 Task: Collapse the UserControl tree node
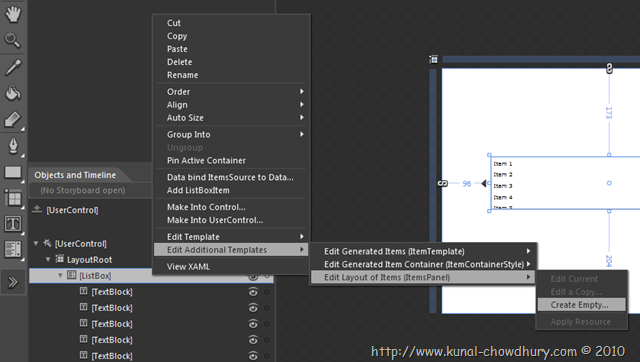[36, 244]
